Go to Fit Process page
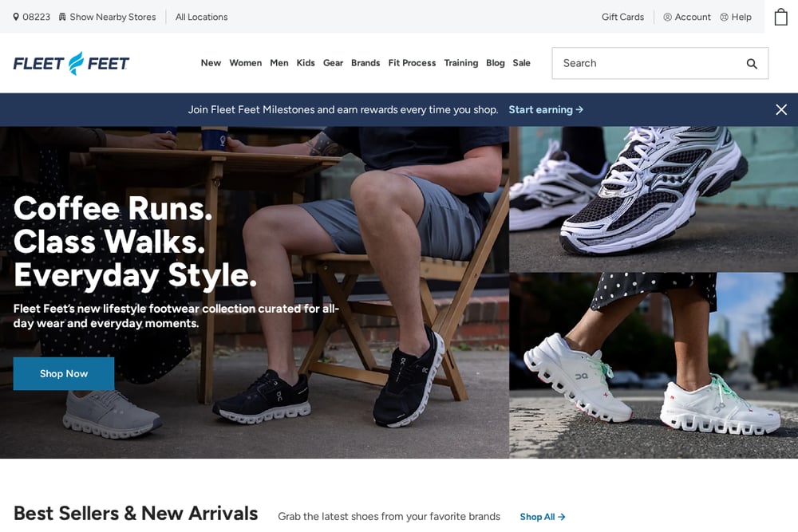This screenshot has width=798, height=532. (412, 63)
